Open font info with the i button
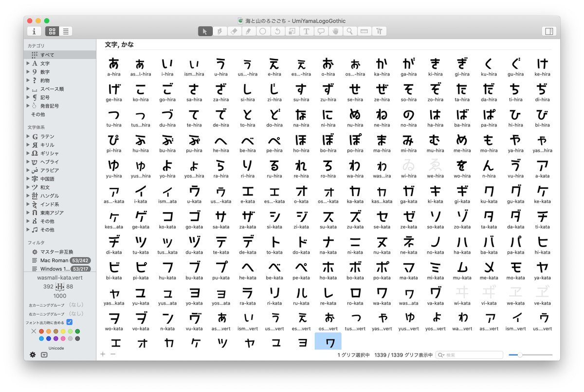Screen dimensions: 584x392 point(34,31)
